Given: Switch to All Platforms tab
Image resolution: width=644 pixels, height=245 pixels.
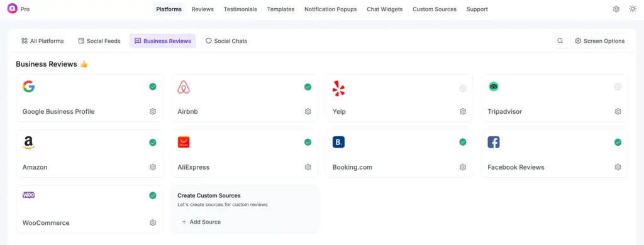Looking at the screenshot, I should [x=43, y=41].
